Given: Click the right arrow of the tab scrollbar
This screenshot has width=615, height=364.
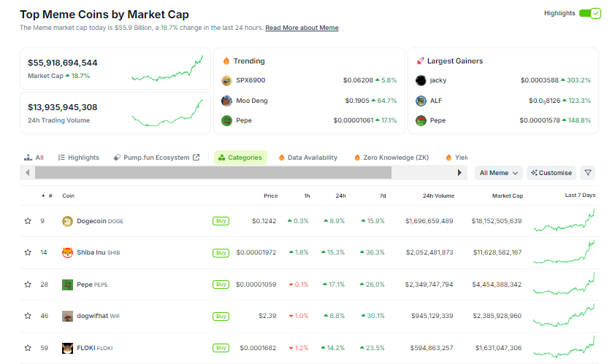Looking at the screenshot, I should coord(459,172).
